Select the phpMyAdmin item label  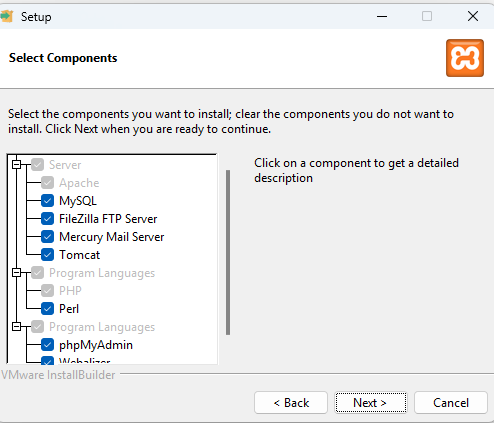coord(96,345)
